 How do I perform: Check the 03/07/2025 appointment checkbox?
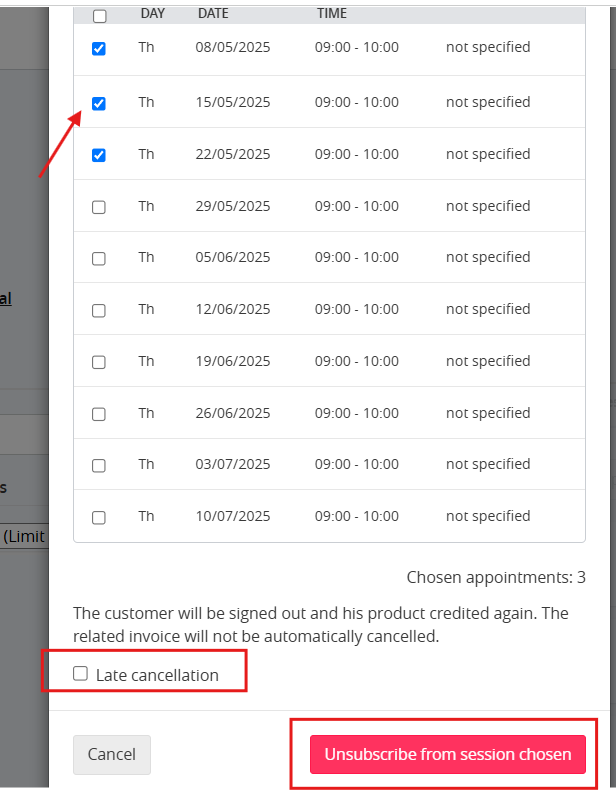(x=99, y=466)
